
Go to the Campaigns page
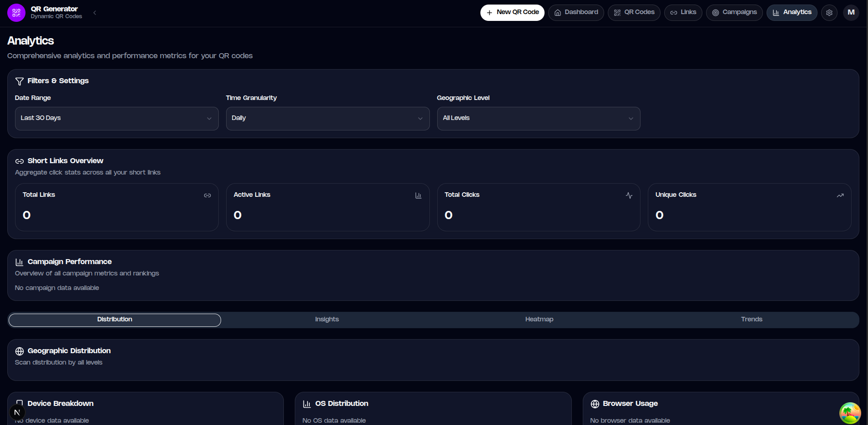734,13
